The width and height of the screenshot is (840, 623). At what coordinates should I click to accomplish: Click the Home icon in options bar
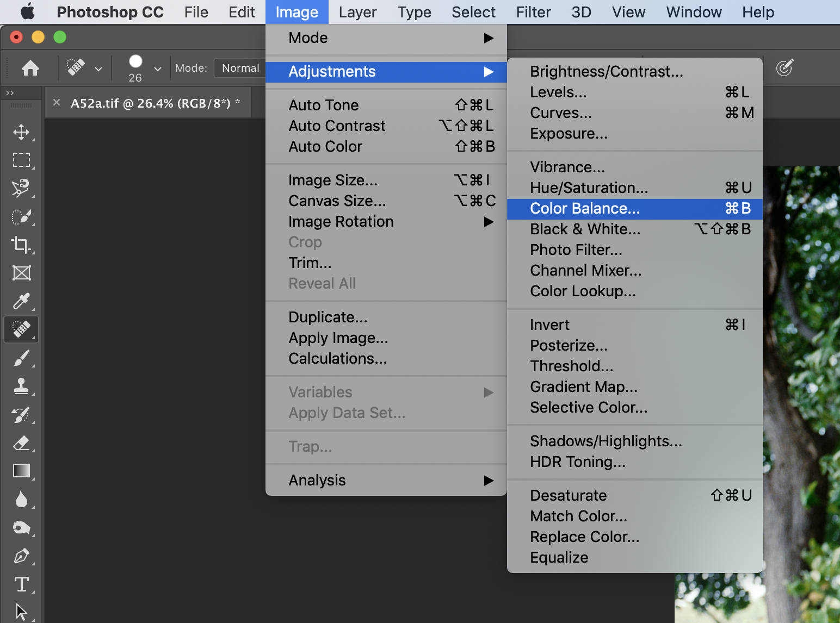coord(30,68)
